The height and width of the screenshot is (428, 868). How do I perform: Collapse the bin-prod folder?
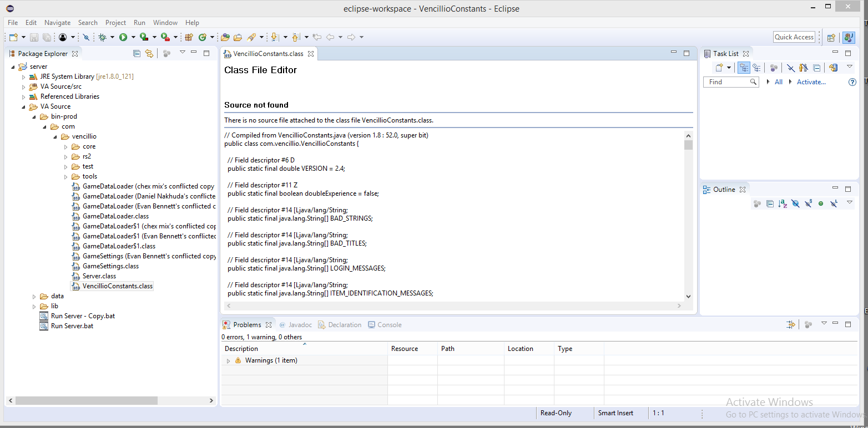click(x=34, y=116)
